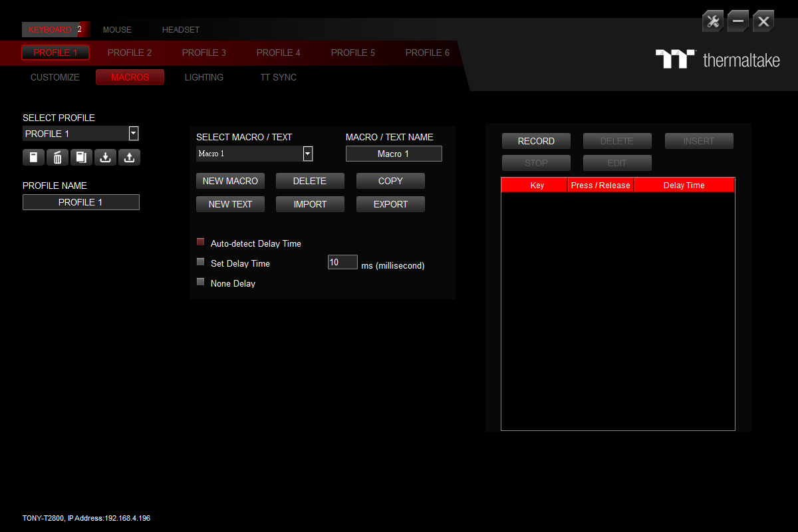Click the Press / Release column header

(601, 185)
